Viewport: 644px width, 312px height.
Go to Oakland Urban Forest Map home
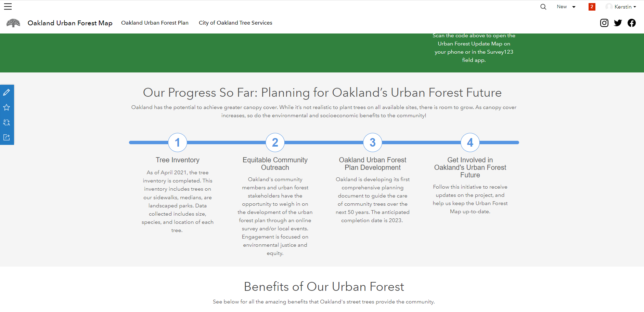coord(70,23)
